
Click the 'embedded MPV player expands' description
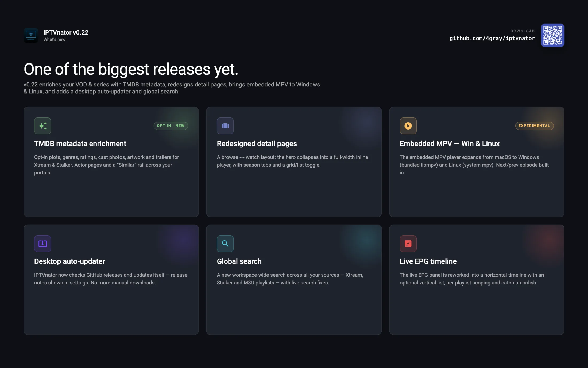[474, 165]
